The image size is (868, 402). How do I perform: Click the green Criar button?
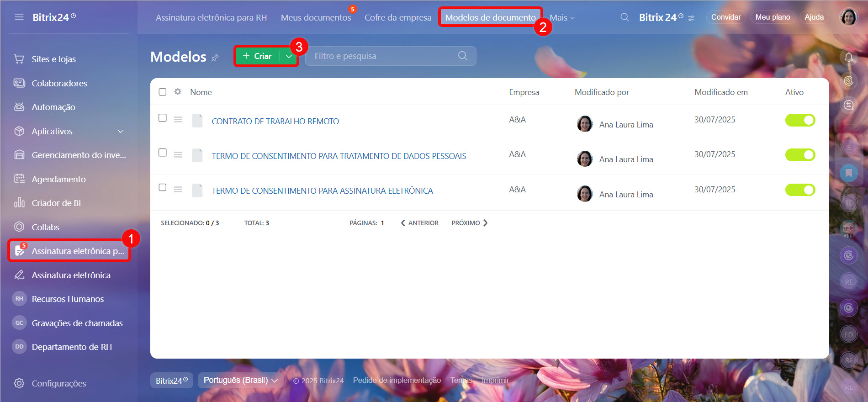pyautogui.click(x=257, y=56)
